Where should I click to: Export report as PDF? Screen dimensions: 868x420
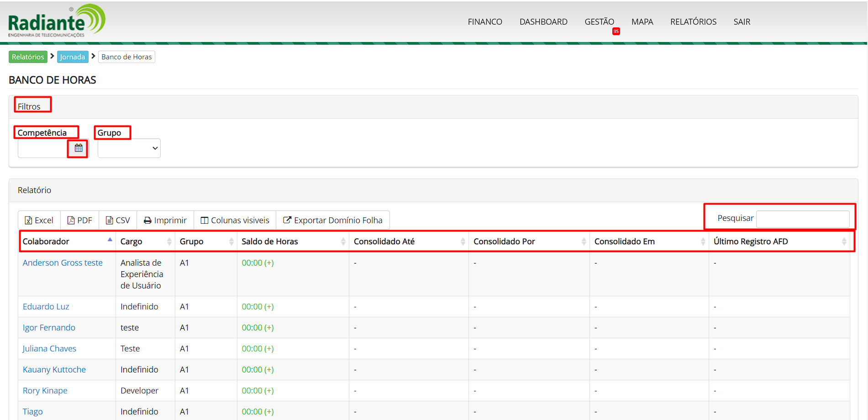pos(80,220)
